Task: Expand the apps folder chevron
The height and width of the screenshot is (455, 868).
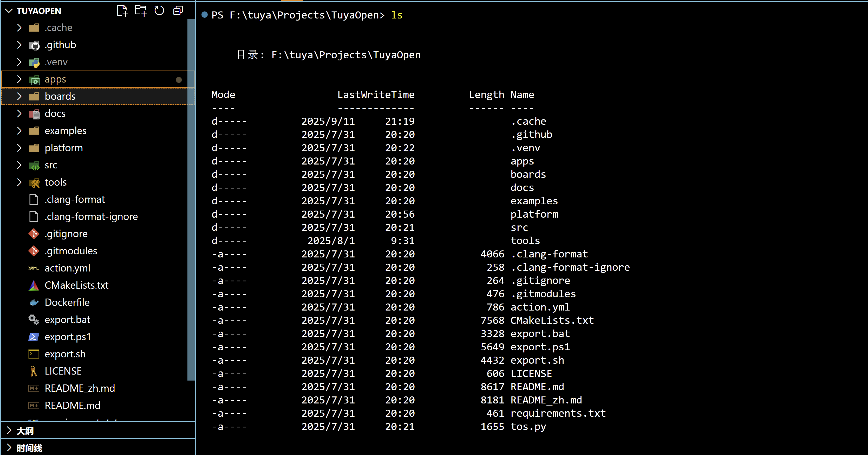Action: click(x=19, y=79)
